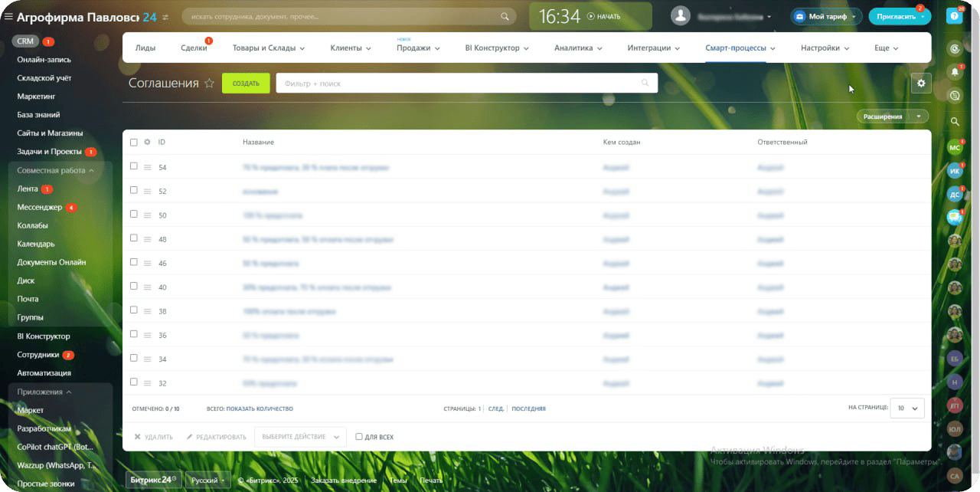Open the Сделки tab
The height and width of the screenshot is (492, 980).
point(194,48)
